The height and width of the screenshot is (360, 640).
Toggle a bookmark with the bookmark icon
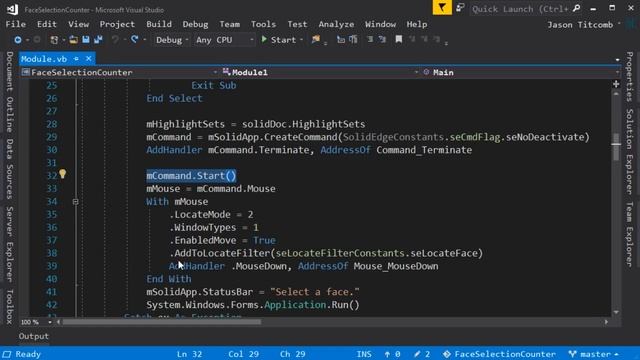pos(399,39)
